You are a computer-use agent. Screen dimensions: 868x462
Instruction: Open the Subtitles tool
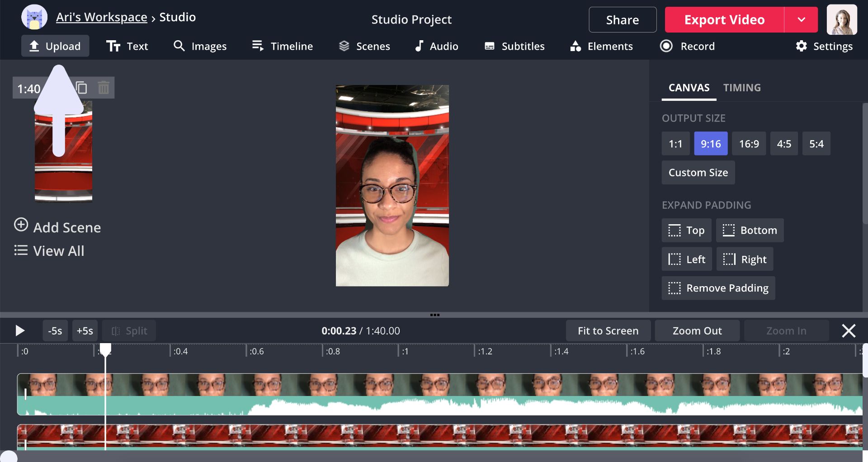(514, 46)
